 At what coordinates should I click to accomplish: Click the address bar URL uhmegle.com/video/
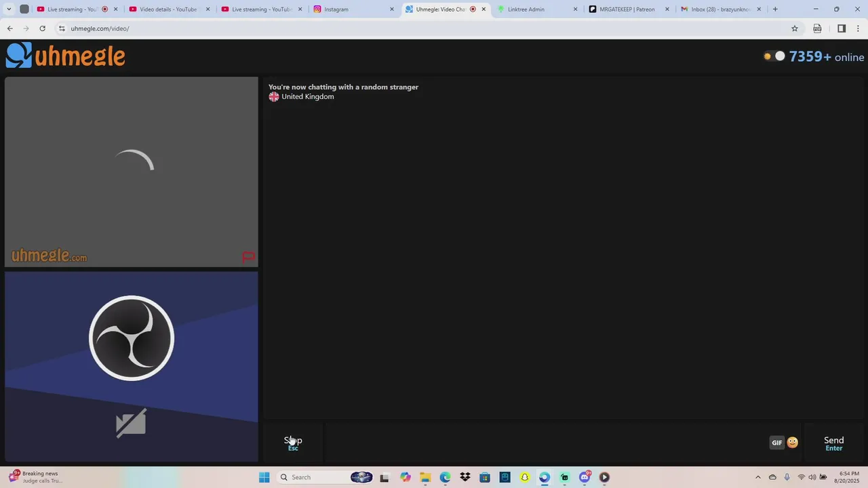click(x=100, y=28)
